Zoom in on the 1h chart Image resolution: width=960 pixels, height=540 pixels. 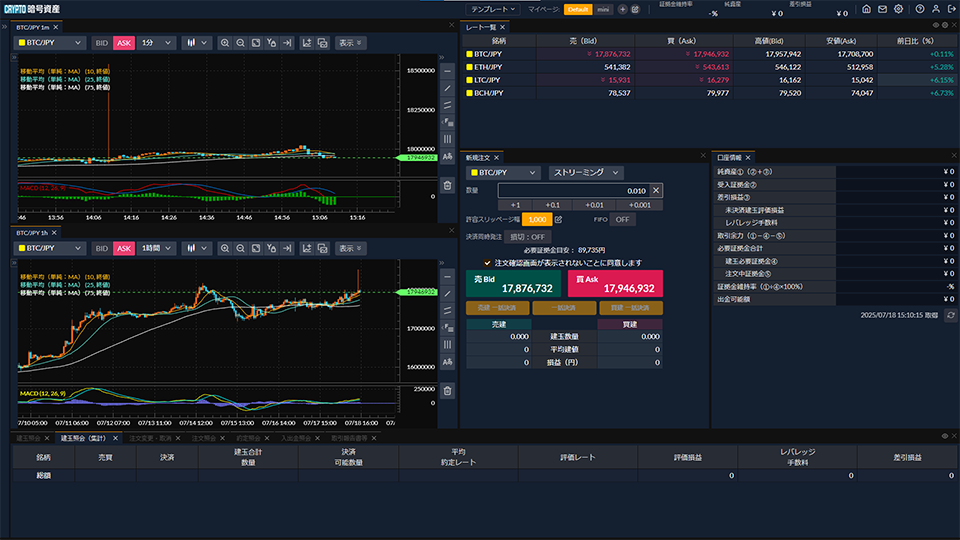225,248
